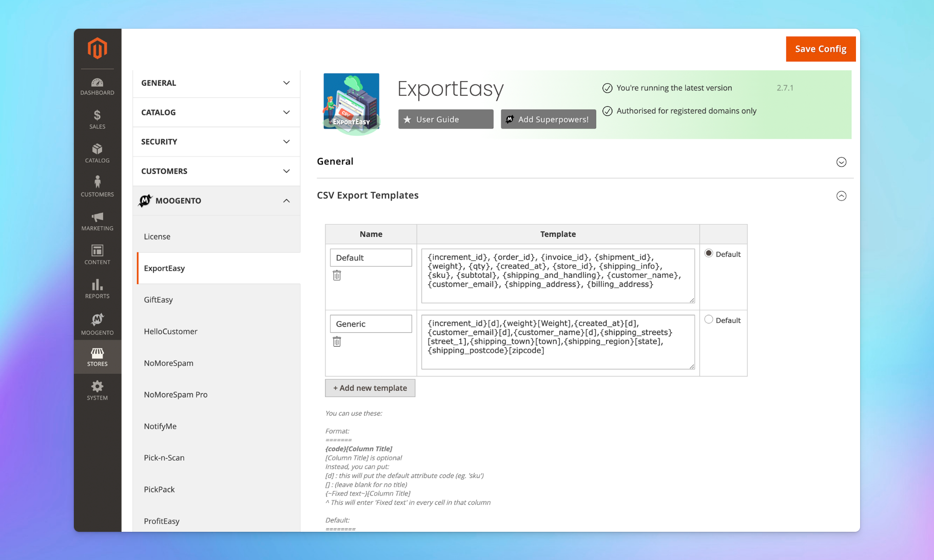Select the Default template radio button
This screenshot has width=934, height=560.
pyautogui.click(x=709, y=253)
